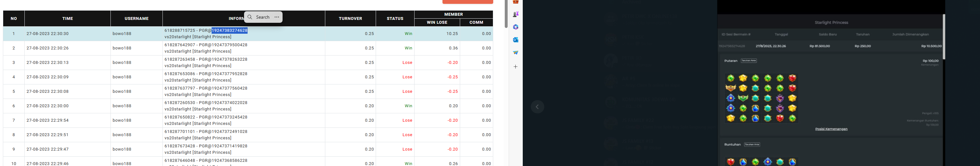Click the STATUS column header
This screenshot has width=980, height=166.
click(x=395, y=18)
